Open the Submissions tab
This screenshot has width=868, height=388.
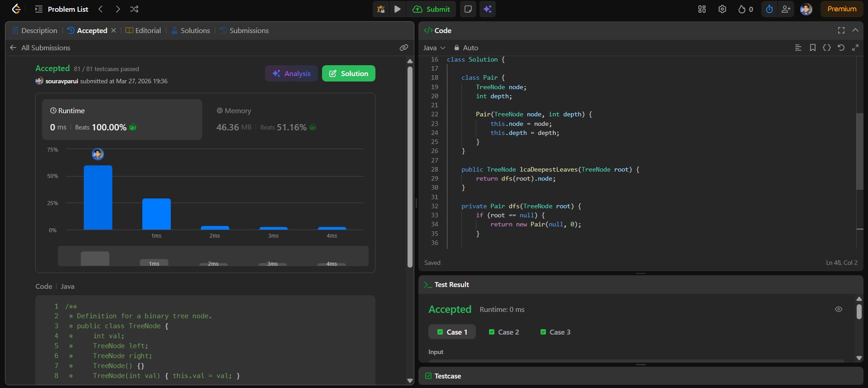244,30
